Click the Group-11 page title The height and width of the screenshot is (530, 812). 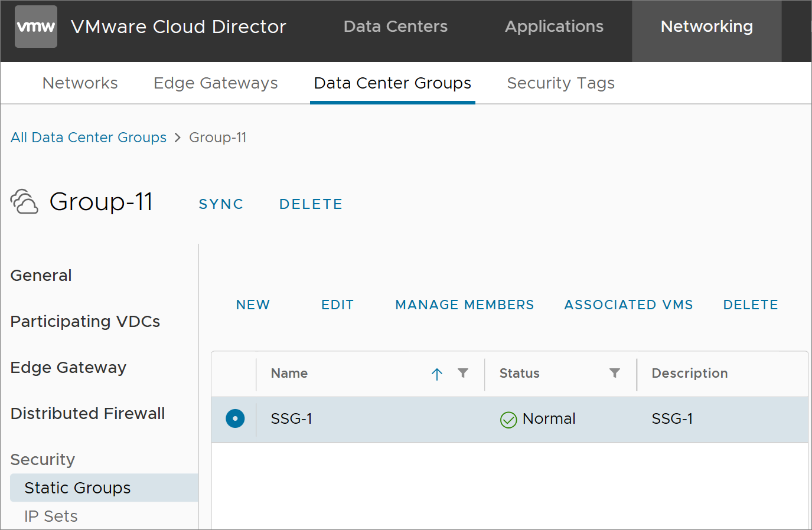coord(102,202)
